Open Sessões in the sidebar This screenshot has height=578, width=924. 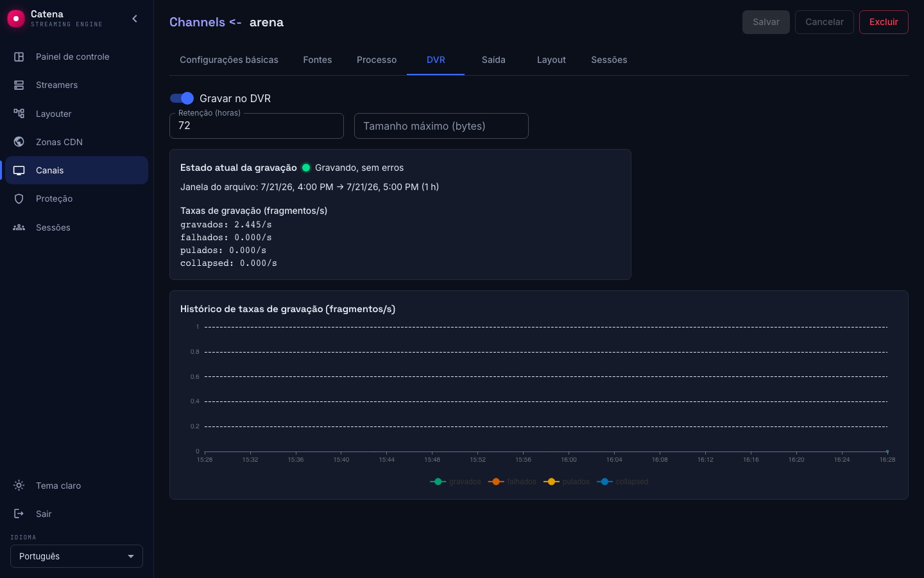coord(76,227)
